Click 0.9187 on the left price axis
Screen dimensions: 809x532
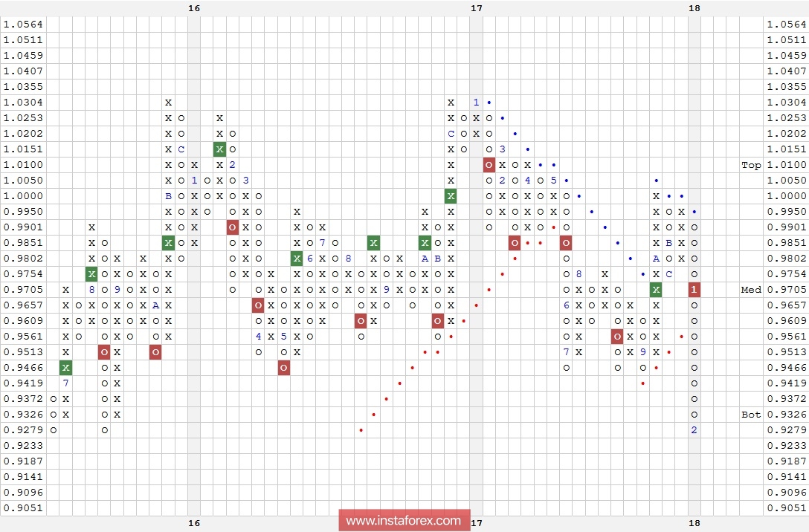[x=23, y=461]
